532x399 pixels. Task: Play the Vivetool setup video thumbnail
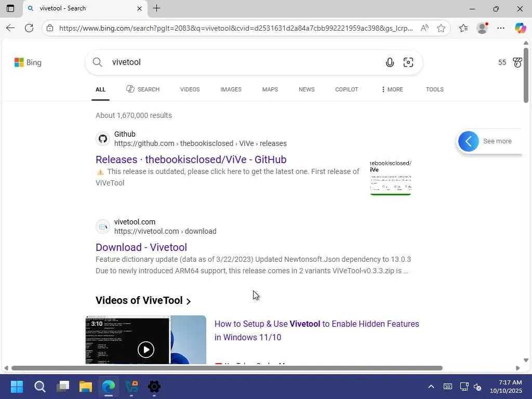146,340
